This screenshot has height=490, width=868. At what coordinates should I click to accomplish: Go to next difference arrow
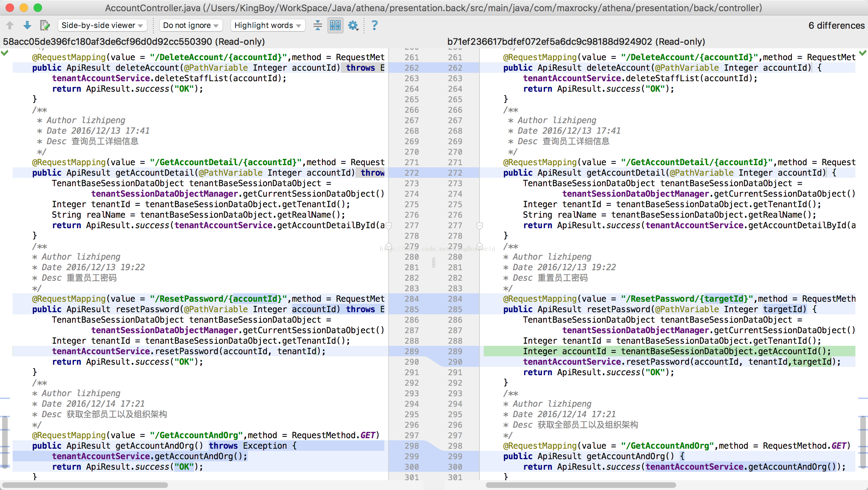click(27, 25)
